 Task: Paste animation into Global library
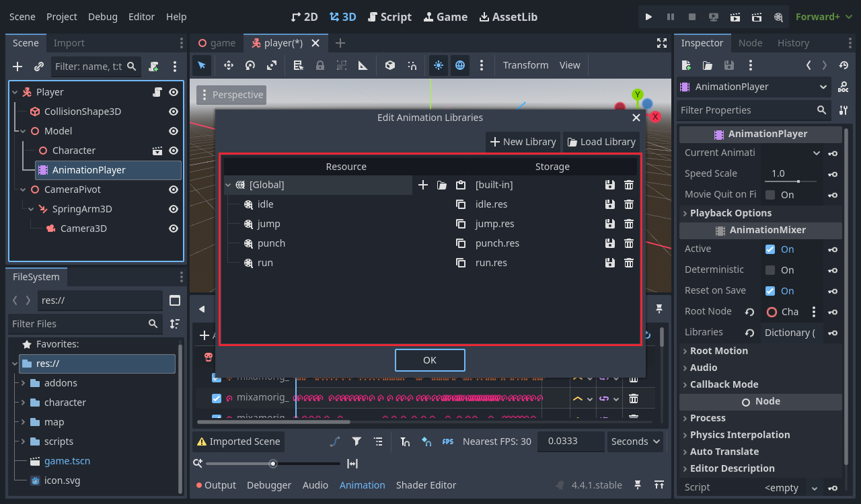(461, 185)
